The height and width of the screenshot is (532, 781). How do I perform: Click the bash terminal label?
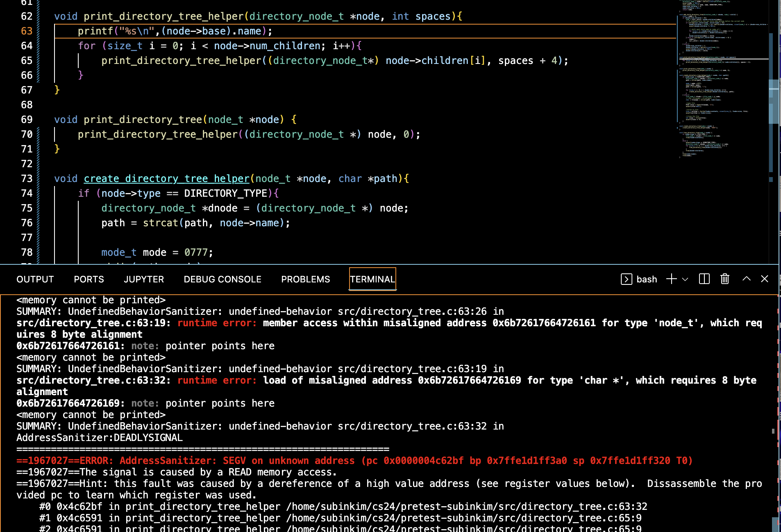(x=647, y=279)
